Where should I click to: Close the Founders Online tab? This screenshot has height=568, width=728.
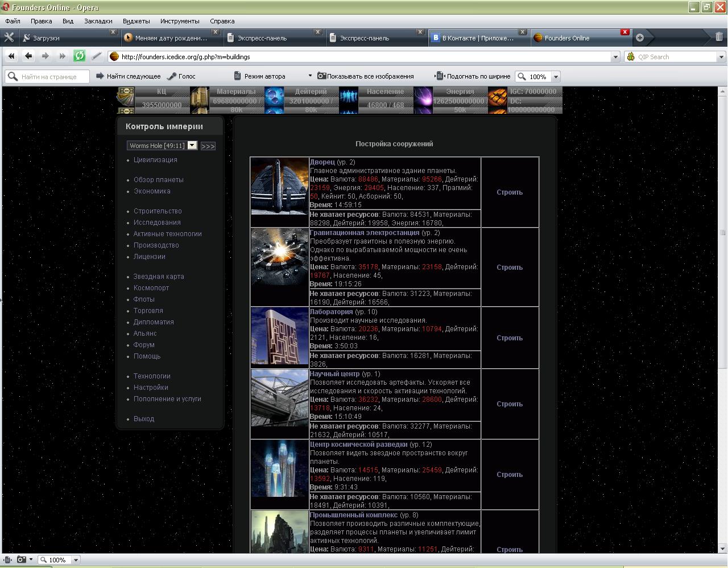click(x=624, y=32)
